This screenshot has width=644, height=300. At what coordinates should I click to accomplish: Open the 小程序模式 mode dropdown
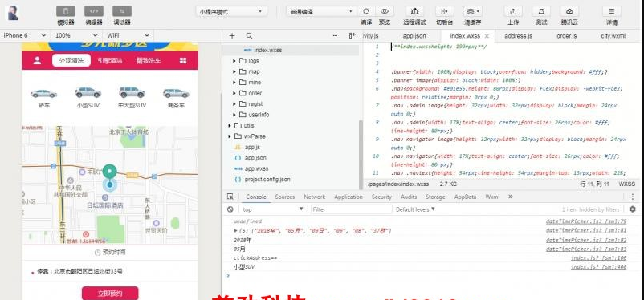[231, 12]
